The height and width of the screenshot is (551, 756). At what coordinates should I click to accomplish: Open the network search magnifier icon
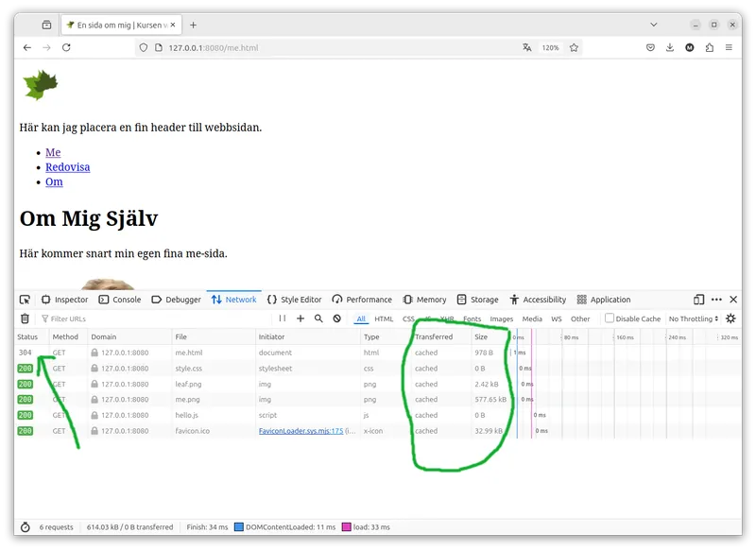pyautogui.click(x=318, y=319)
